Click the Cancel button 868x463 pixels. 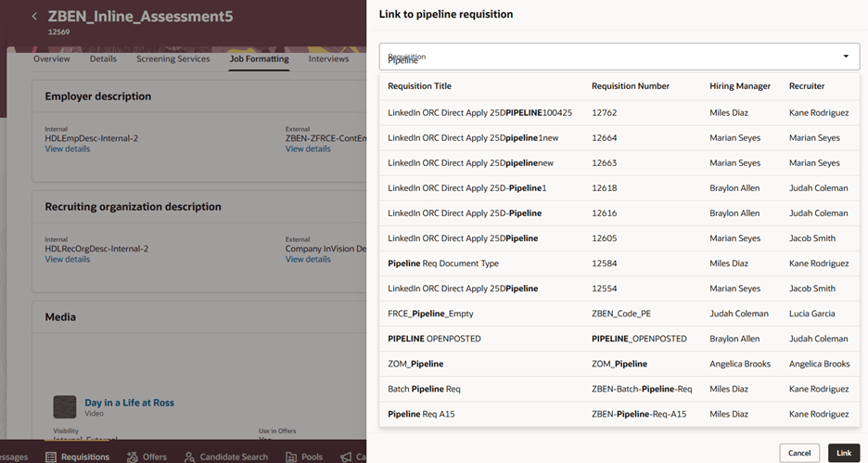click(799, 453)
